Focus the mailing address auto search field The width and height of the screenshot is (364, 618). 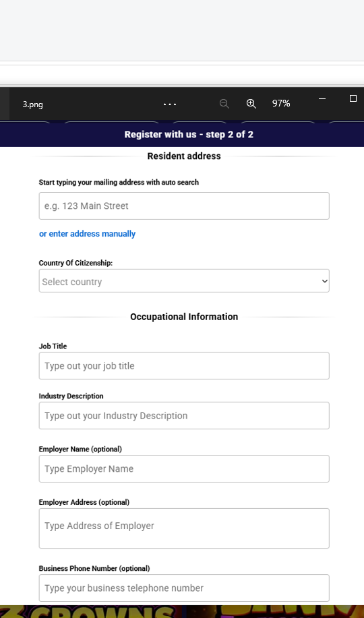point(184,206)
